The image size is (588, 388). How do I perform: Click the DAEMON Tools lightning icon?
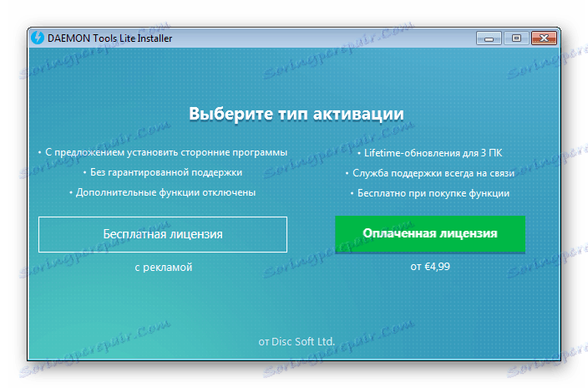[38, 38]
